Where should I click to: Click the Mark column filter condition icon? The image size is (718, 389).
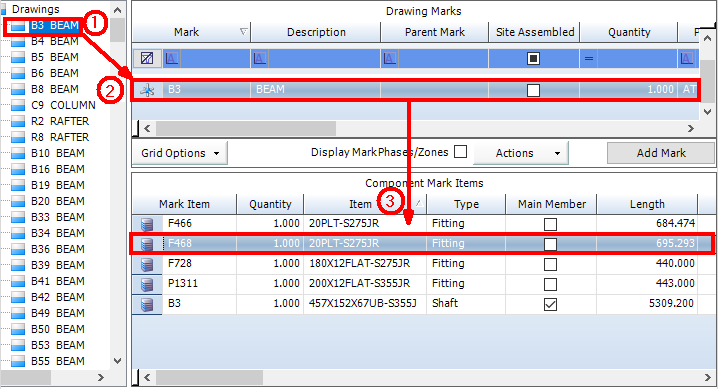click(172, 59)
